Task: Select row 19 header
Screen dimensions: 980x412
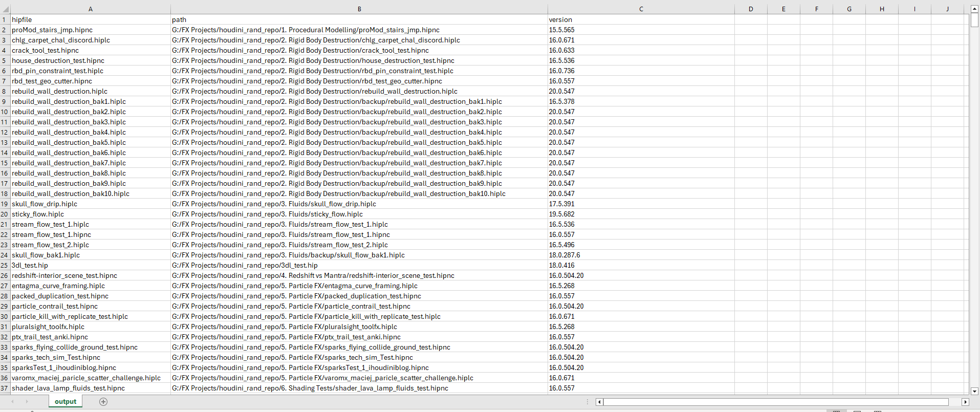Action: [x=5, y=204]
